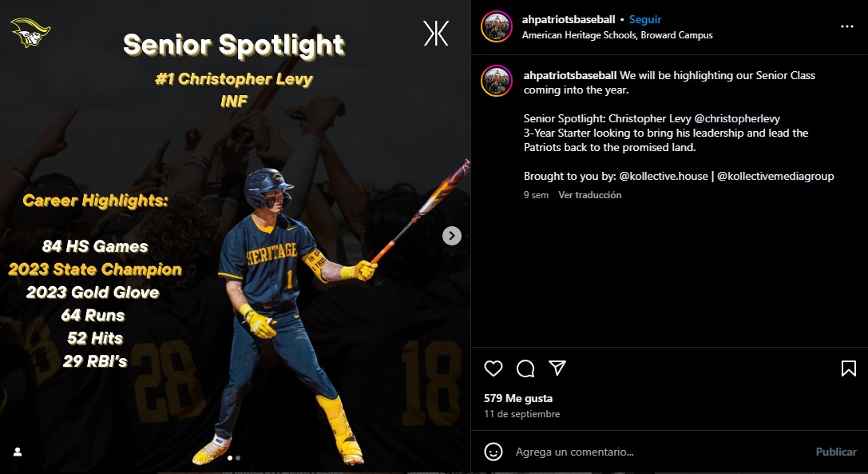
Task: Visit the @kollective.house profile
Action: point(664,177)
